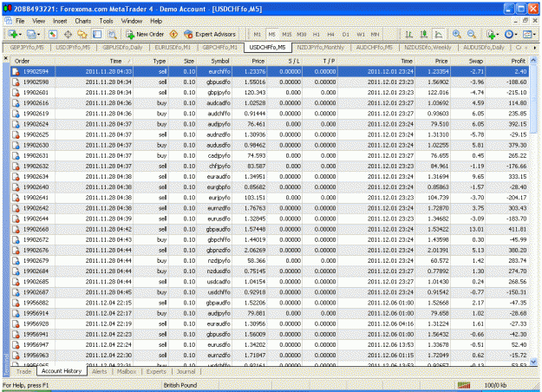The width and height of the screenshot is (542, 392).
Task: Select order 19956947 eurusdfo row
Action: pos(270,345)
